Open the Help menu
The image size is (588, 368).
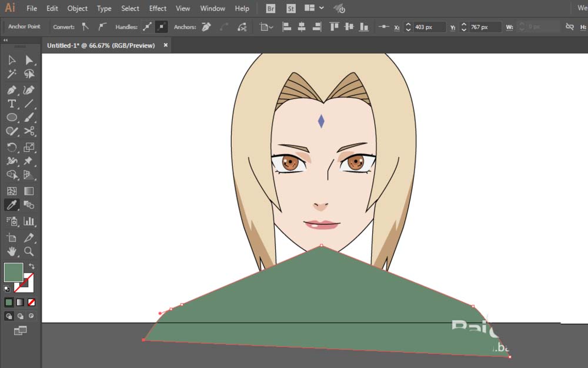click(242, 8)
